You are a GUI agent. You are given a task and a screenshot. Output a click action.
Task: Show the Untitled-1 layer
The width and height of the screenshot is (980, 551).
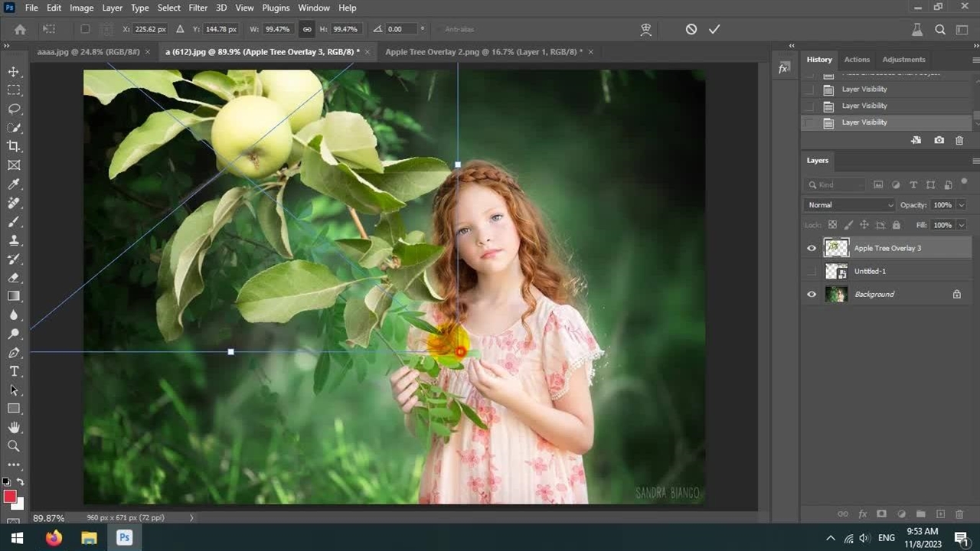point(812,271)
